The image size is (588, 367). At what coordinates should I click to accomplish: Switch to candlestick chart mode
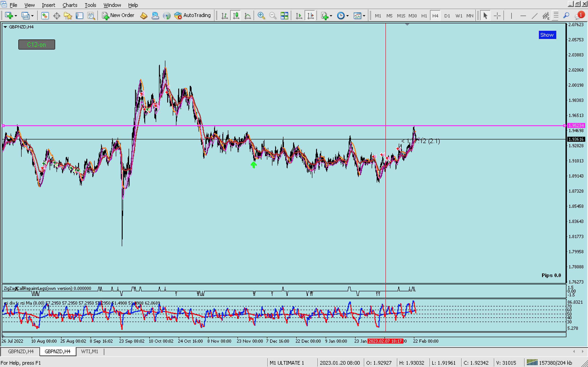[x=236, y=16]
